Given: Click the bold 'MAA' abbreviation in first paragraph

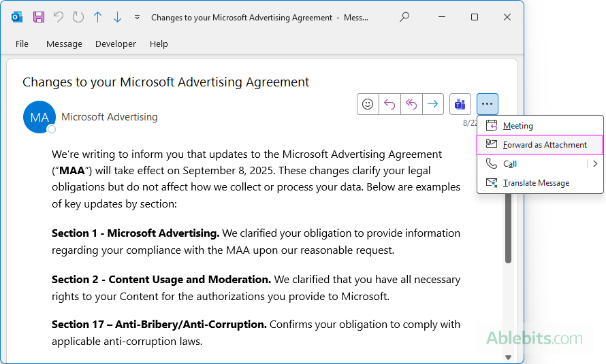Looking at the screenshot, I should [72, 171].
